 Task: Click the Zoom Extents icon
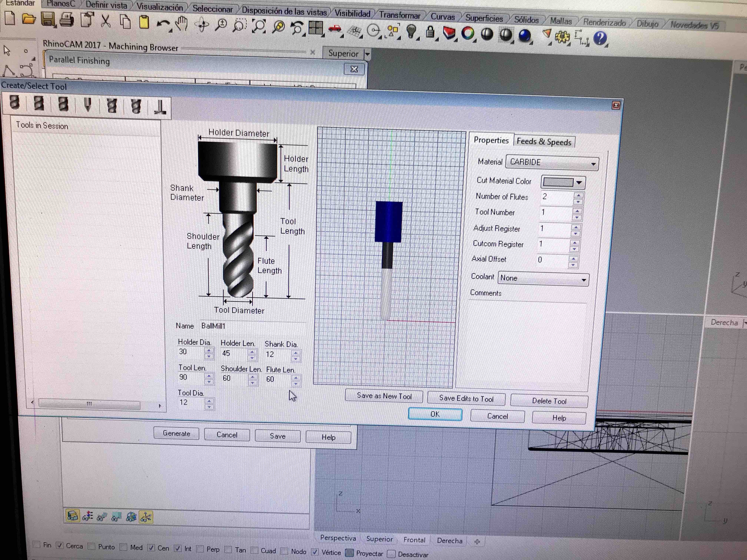259,26
